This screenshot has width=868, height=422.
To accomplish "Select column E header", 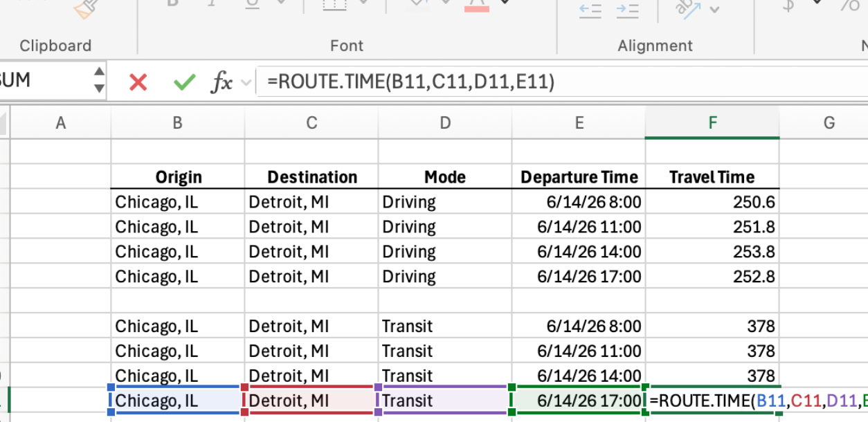I will (579, 123).
